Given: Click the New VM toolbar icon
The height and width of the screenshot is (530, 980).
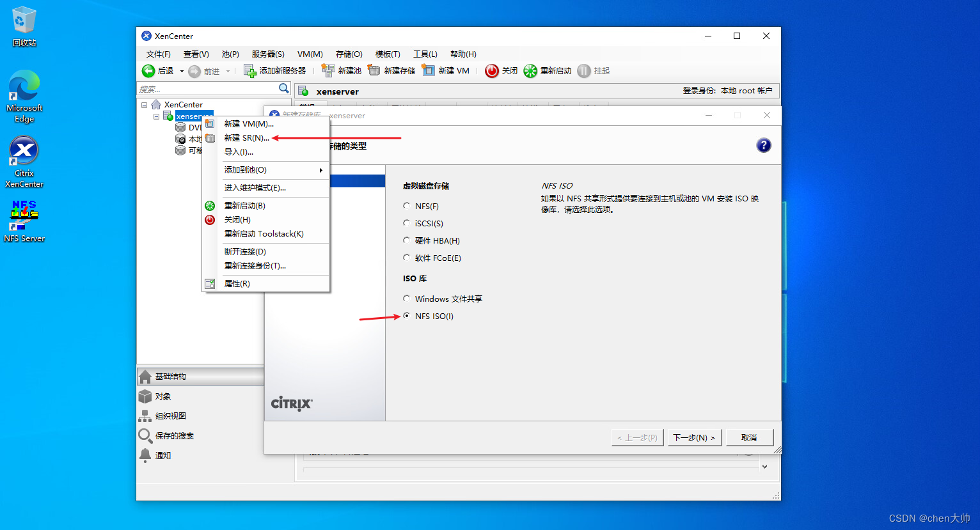Looking at the screenshot, I should click(x=429, y=71).
